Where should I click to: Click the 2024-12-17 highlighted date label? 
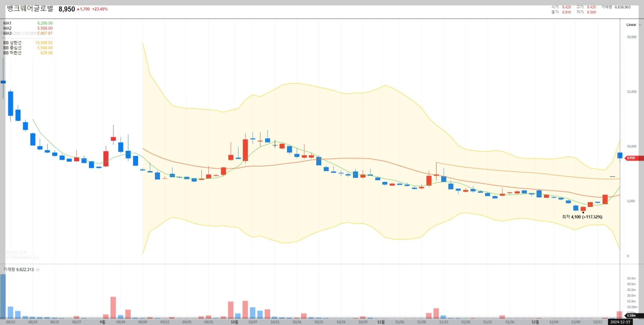(620, 322)
